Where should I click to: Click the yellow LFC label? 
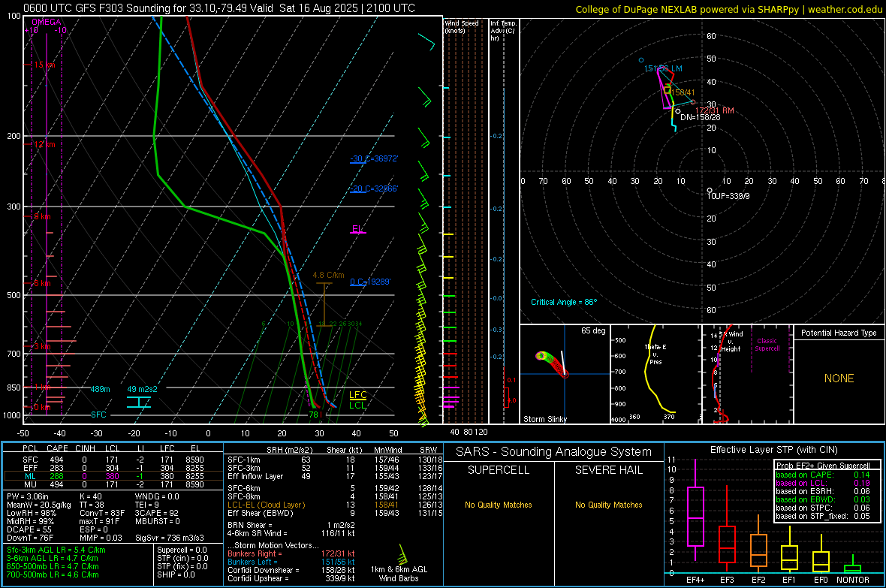(357, 395)
